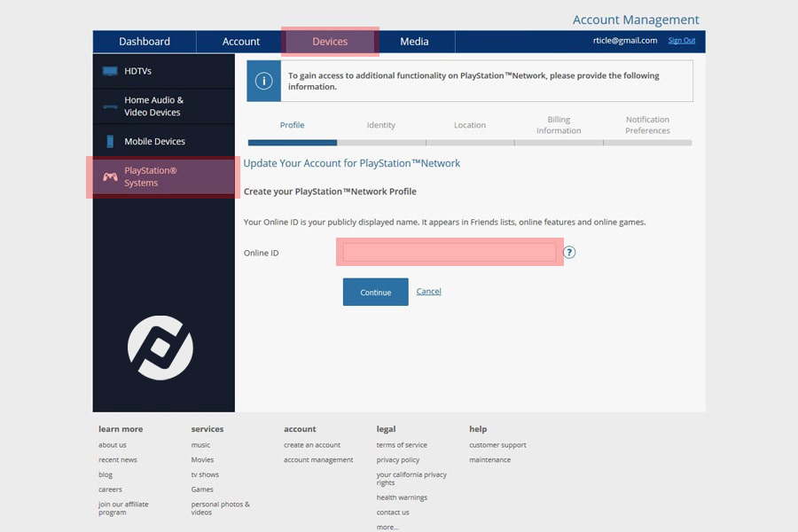Select the Notification Preferences step
This screenshot has width=798, height=532.
tap(647, 125)
